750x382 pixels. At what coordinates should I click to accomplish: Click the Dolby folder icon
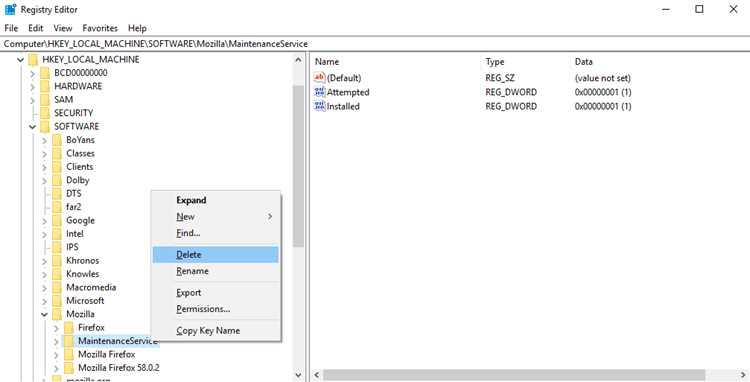click(x=57, y=180)
